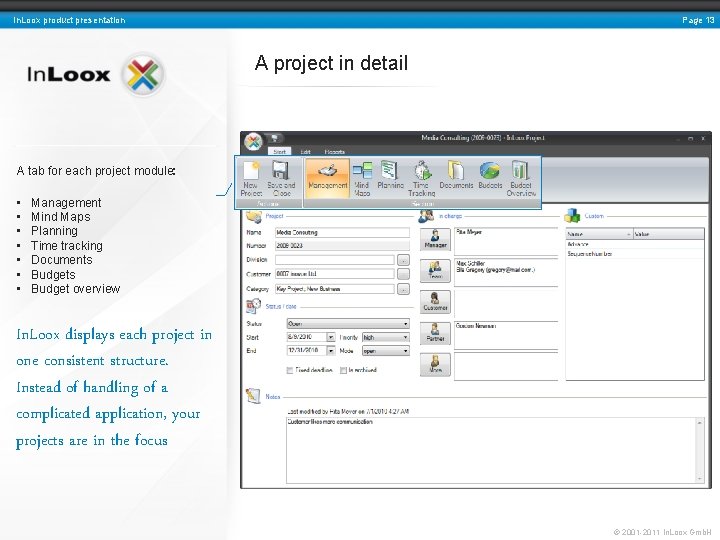Click the 'Time tracking' bullet on slide

[x=67, y=246]
